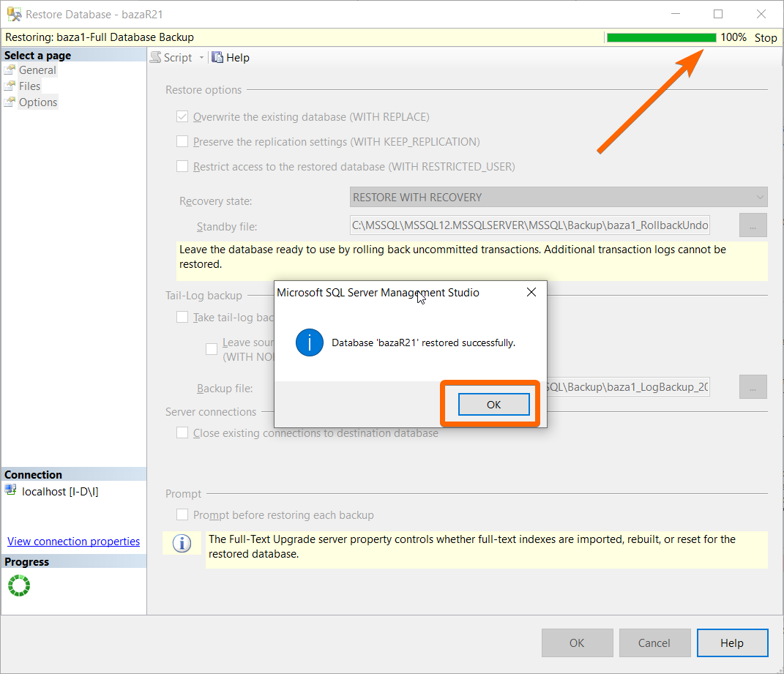784x674 pixels.
Task: Toggle Preserve the replication settings checkbox
Action: click(182, 141)
